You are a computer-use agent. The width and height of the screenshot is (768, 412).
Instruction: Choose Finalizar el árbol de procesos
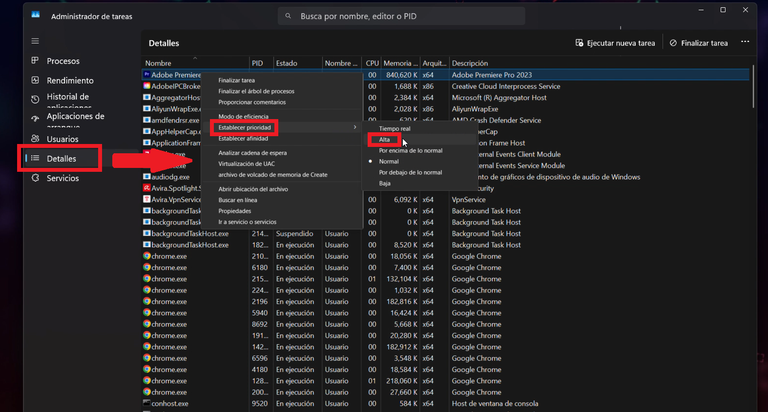click(x=256, y=91)
